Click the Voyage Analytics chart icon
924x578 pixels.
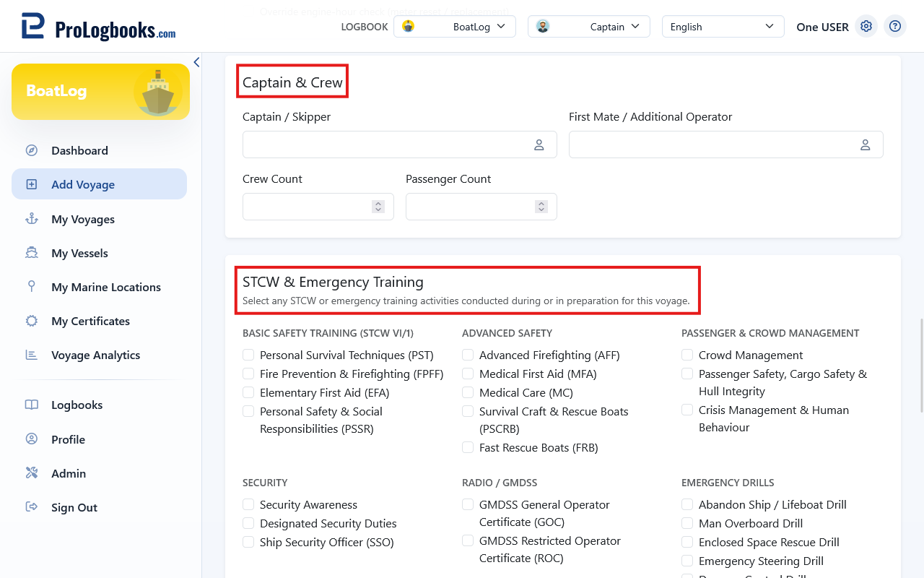(x=32, y=355)
